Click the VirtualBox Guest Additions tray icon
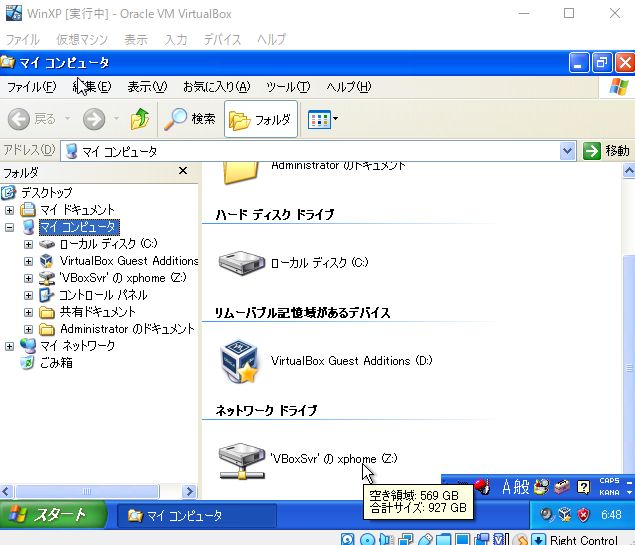This screenshot has height=545, width=635. (565, 515)
